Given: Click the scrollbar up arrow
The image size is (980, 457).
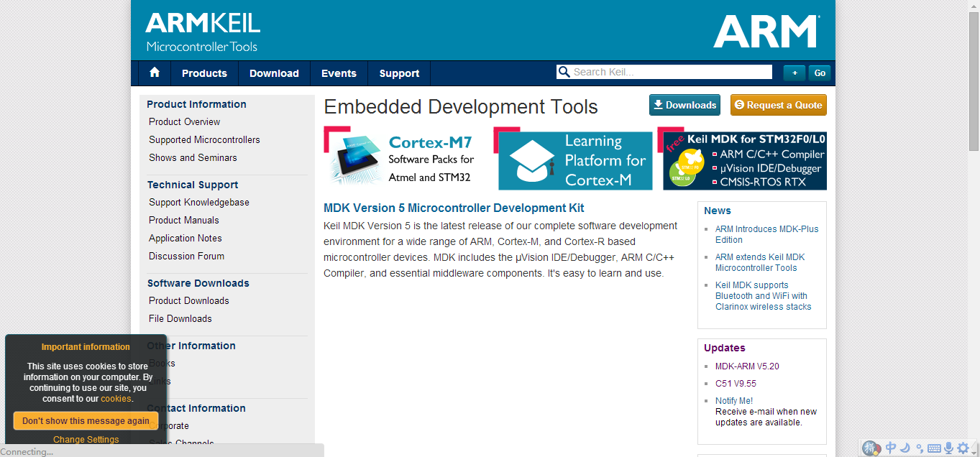Looking at the screenshot, I should pyautogui.click(x=974, y=6).
